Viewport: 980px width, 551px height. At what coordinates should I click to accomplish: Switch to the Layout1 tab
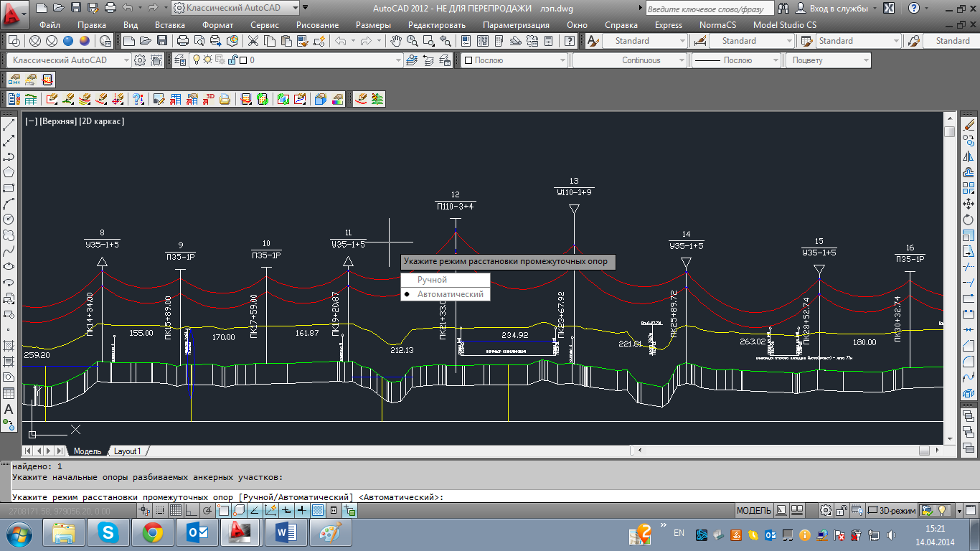pos(128,451)
